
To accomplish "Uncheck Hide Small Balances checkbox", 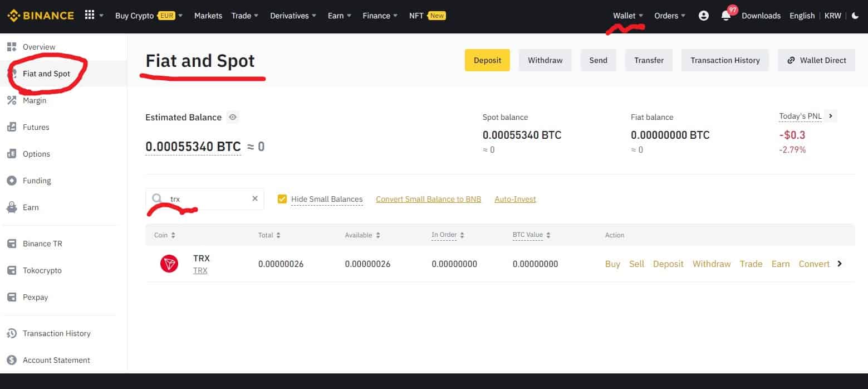I will point(282,199).
